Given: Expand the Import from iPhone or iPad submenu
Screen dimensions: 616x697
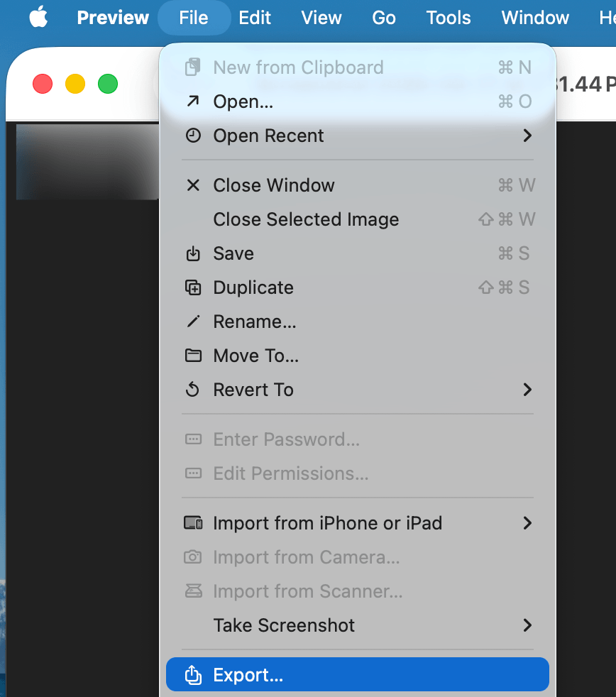Looking at the screenshot, I should click(x=527, y=523).
